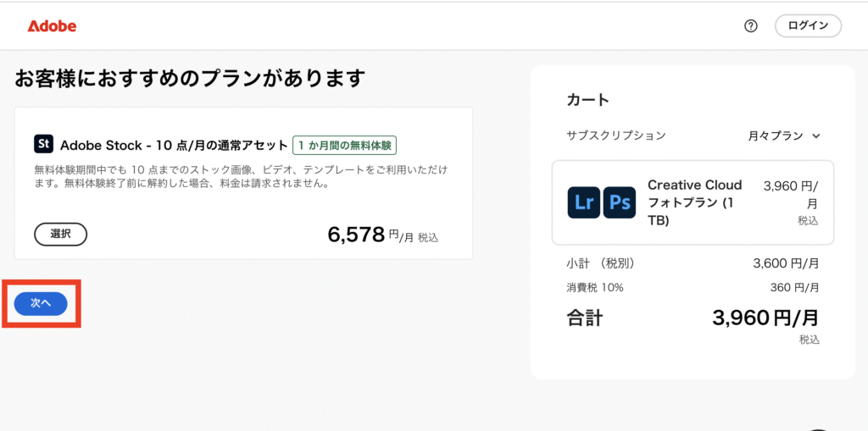The width and height of the screenshot is (868, 431).
Task: Click the 1か月間の無料体験 badge
Action: click(345, 145)
